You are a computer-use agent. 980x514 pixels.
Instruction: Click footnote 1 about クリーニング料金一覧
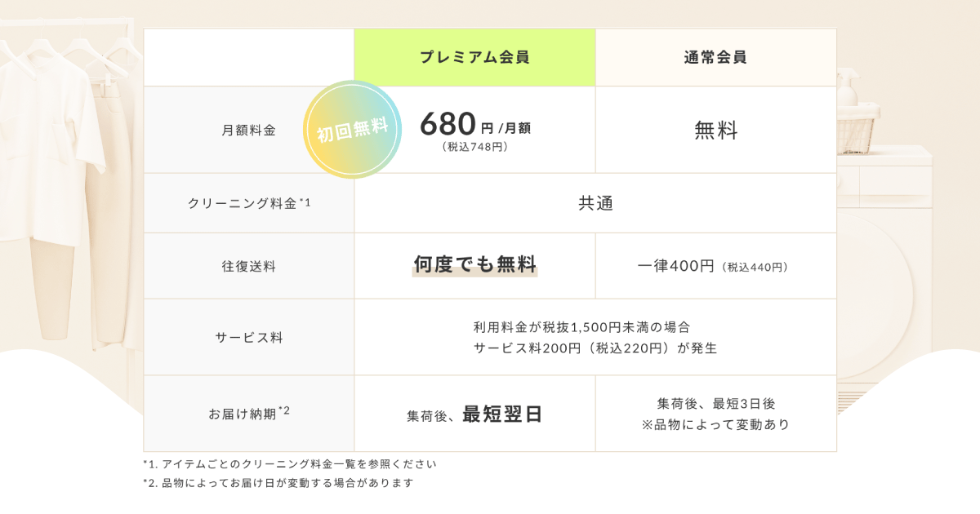click(290, 463)
